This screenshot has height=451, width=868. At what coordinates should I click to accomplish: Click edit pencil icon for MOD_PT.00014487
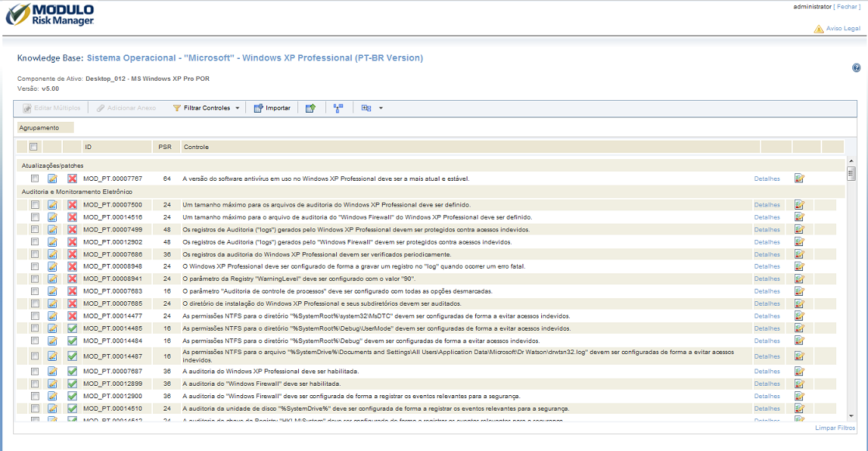pyautogui.click(x=53, y=356)
